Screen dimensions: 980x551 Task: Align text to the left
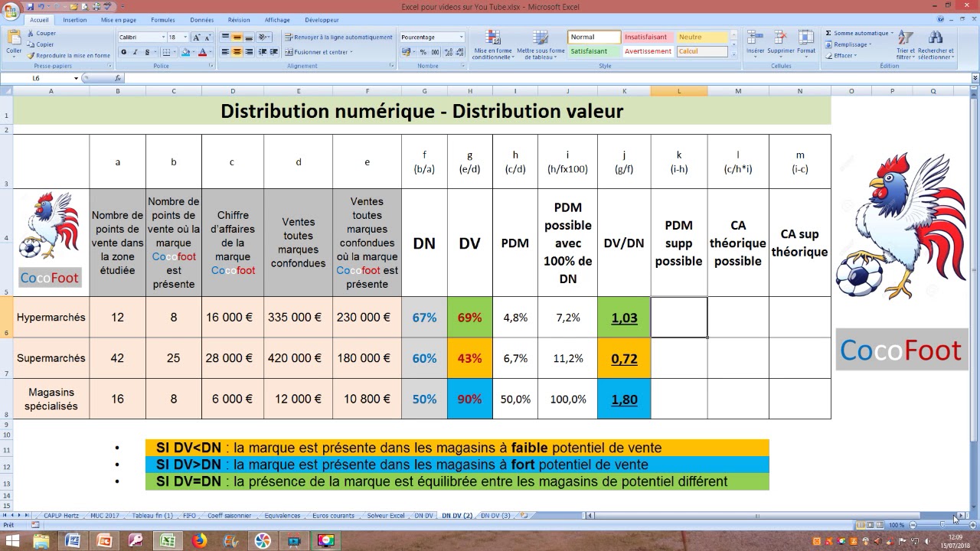[225, 52]
